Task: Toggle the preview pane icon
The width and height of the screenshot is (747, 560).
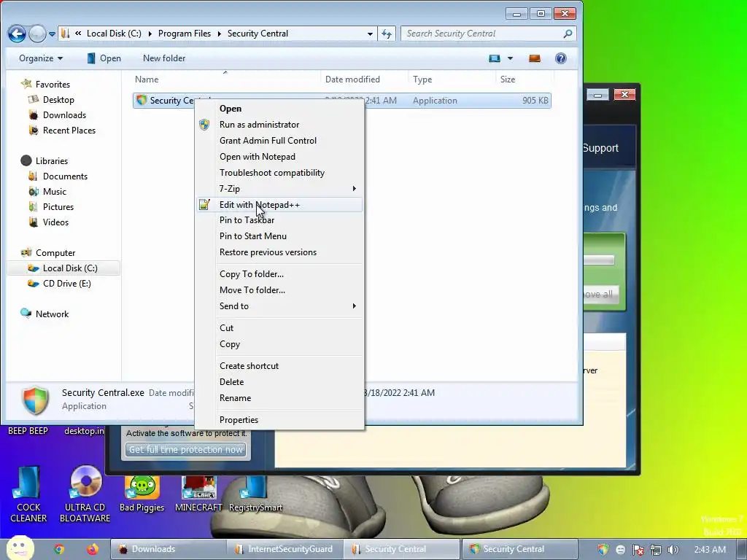Action: (535, 58)
